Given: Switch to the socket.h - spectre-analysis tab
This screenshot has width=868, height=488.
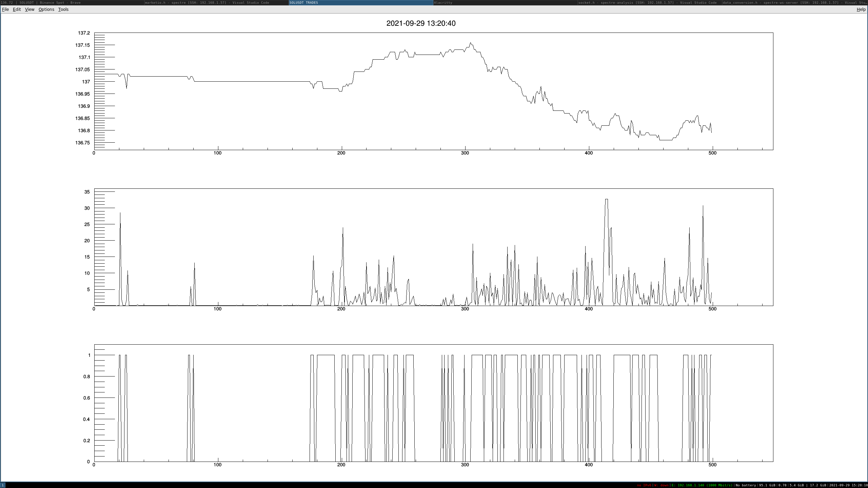Looking at the screenshot, I should (x=650, y=2).
